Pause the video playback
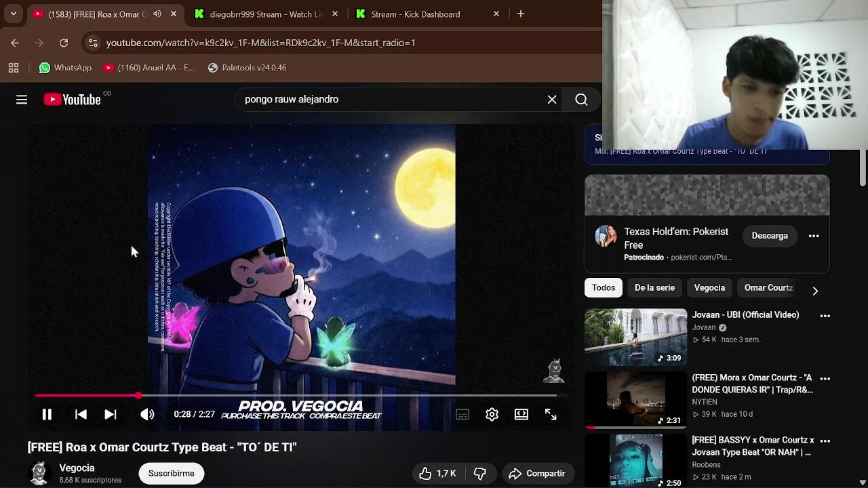This screenshot has height=488, width=868. pyautogui.click(x=47, y=414)
